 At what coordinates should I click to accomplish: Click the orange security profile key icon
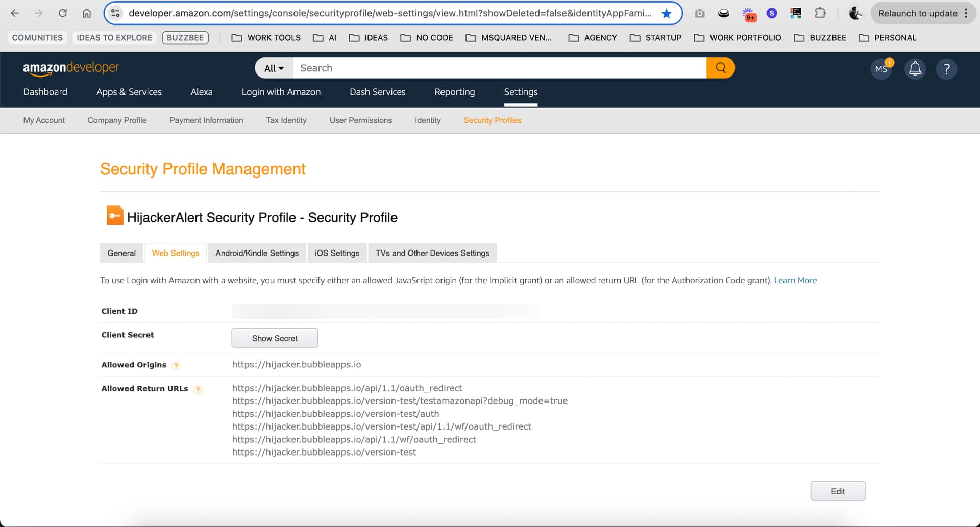pos(115,215)
